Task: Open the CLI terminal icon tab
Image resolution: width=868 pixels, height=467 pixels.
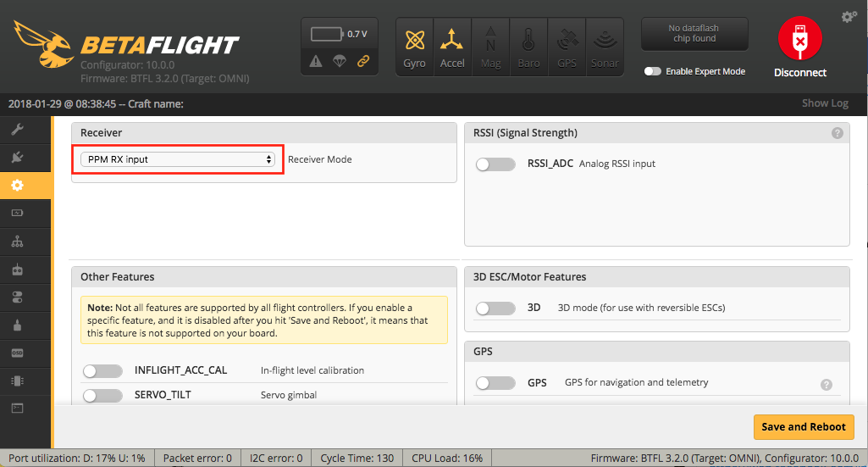Action: [17, 409]
